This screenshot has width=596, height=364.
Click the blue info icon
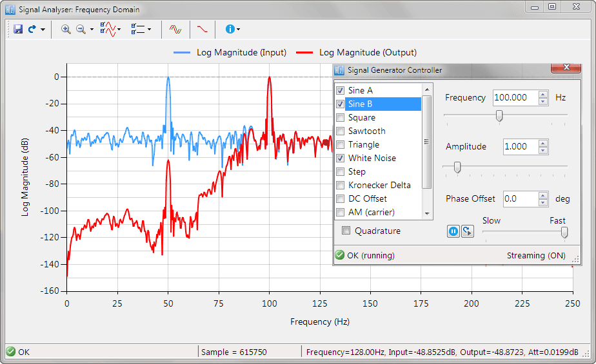(230, 29)
